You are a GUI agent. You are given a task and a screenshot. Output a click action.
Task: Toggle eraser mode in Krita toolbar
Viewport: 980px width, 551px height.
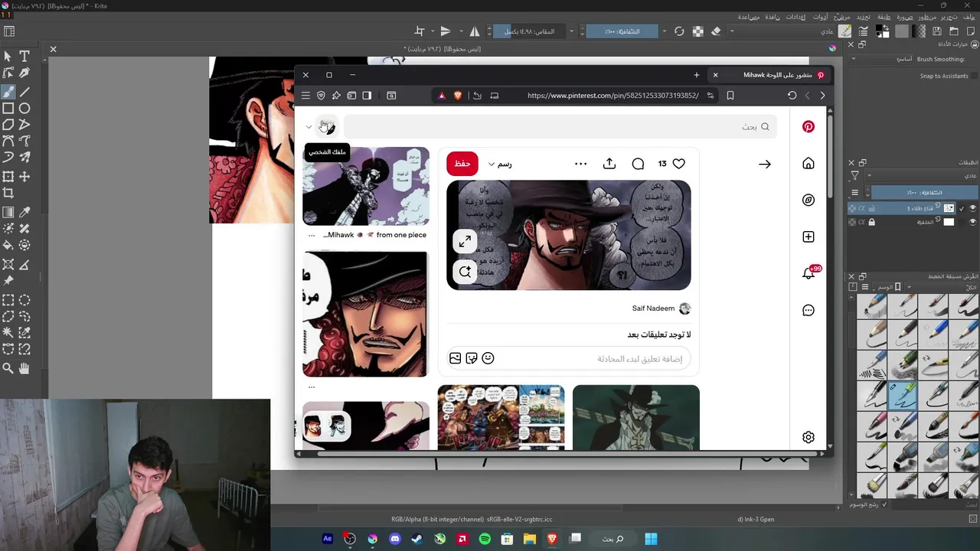pos(716,31)
